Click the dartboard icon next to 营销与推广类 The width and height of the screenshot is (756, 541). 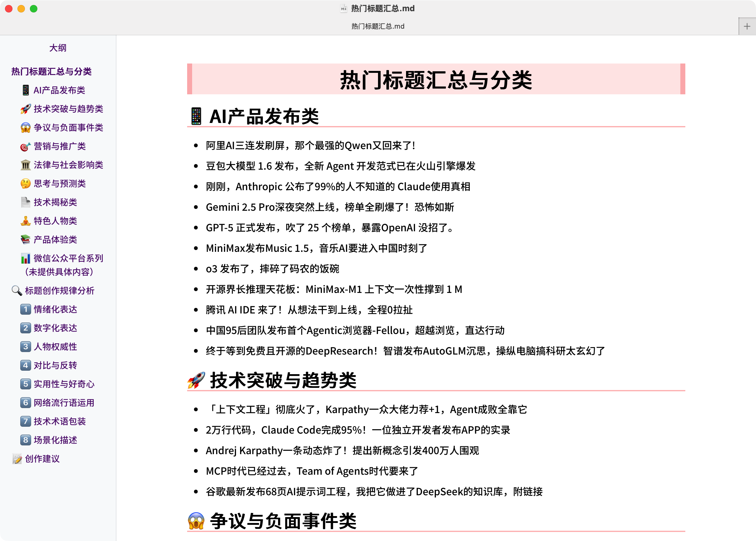point(25,147)
